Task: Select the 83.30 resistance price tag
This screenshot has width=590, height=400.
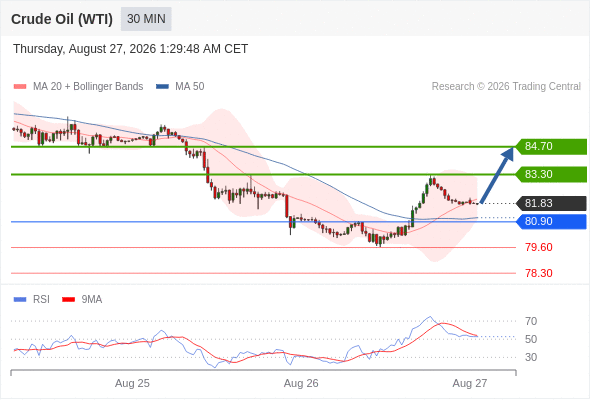Action: coord(550,175)
